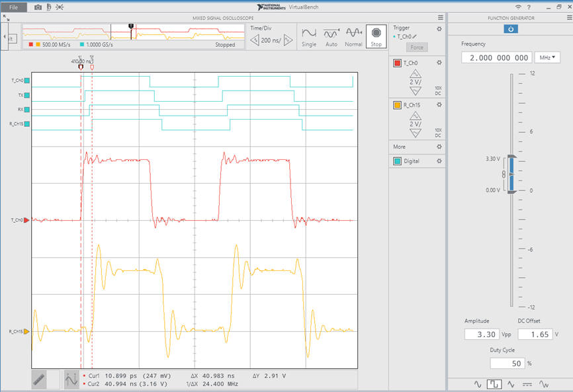Click the orange R_Ch15 ground level marker
Screen dimensions: 573x392
26,331
